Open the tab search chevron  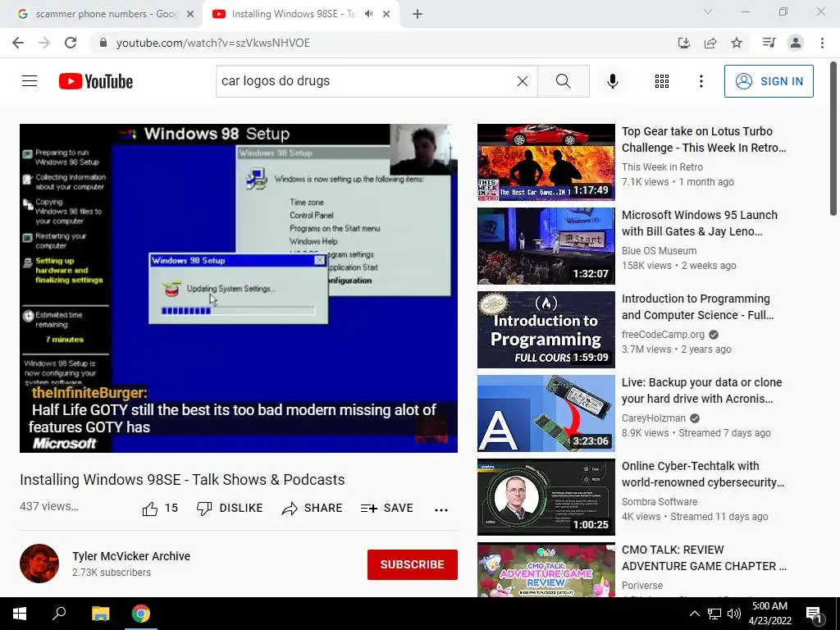708,11
